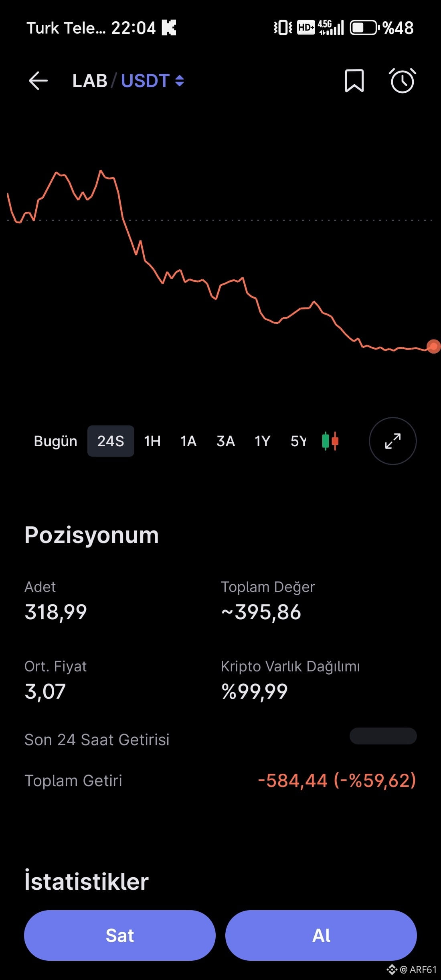Open the USDT pair selector arrows

coord(180,81)
